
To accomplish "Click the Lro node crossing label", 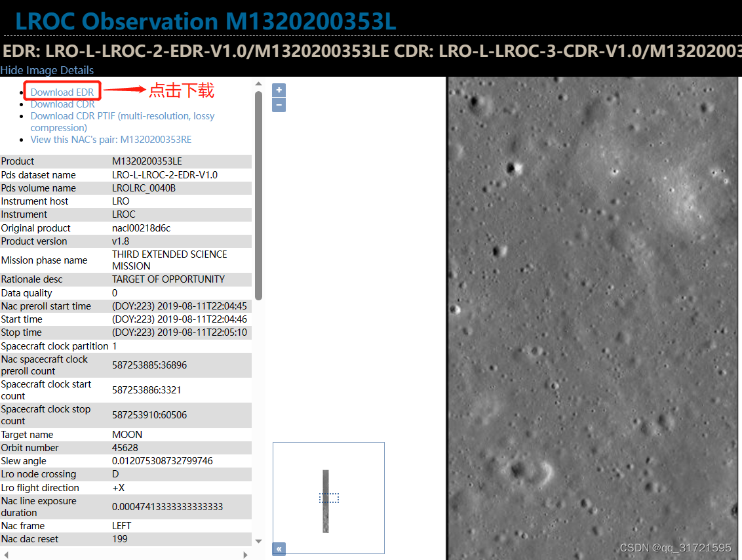I will (38, 474).
